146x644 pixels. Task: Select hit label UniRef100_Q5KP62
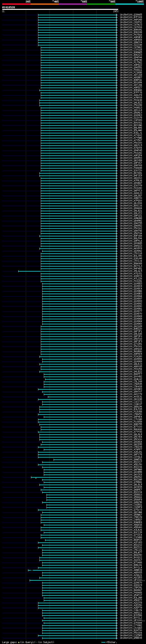(x=131, y=477)
